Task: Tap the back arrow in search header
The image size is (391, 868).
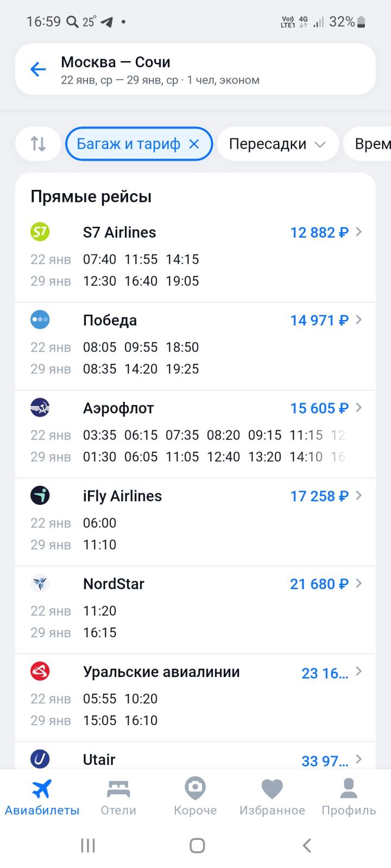Action: click(x=38, y=69)
